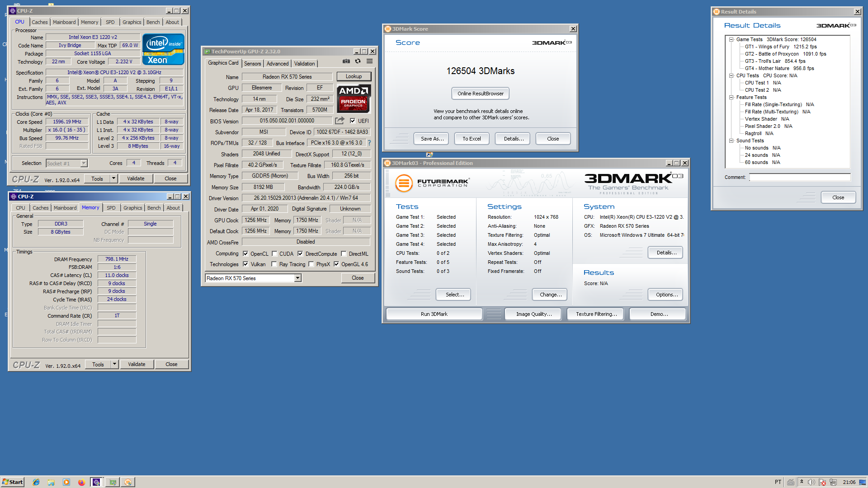
Task: Click the Result Details window title icon
Action: [x=717, y=12]
